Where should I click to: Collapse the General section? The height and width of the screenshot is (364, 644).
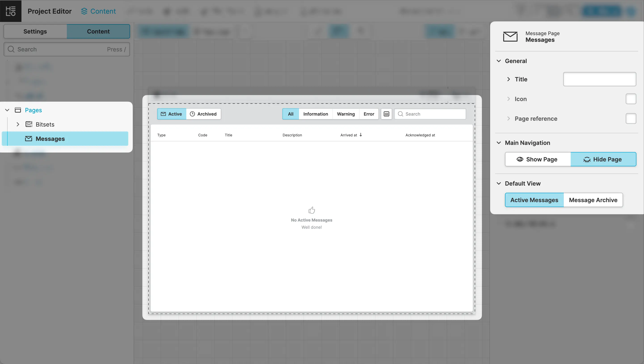tap(499, 61)
